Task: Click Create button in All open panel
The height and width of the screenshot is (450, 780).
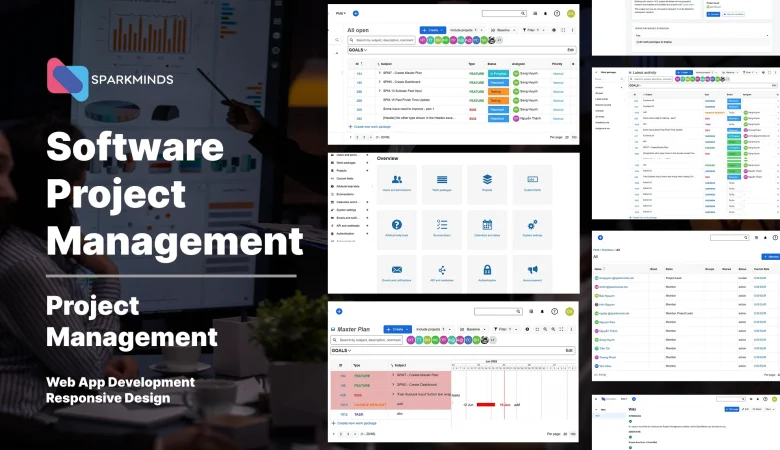Action: point(432,30)
